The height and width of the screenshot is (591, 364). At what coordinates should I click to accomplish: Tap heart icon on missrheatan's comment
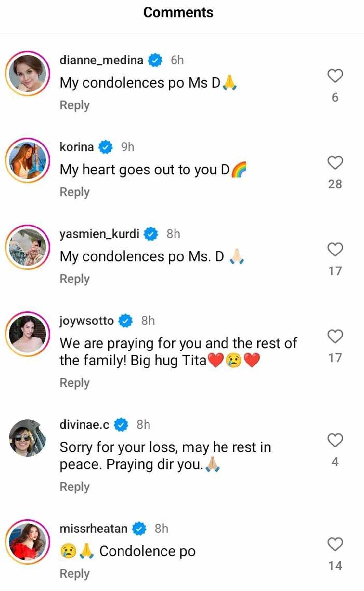point(335,544)
